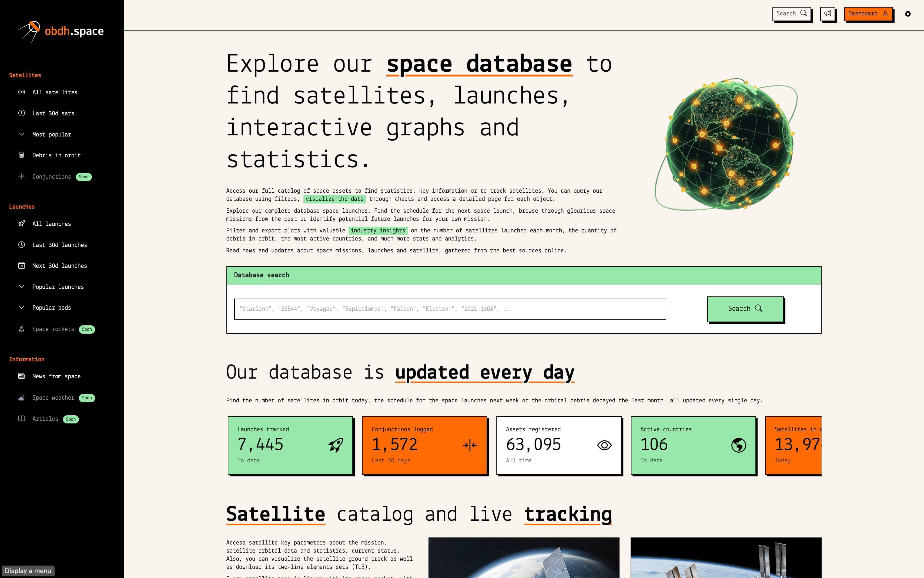The width and height of the screenshot is (924, 578).
Task: Expand the Most popular satellites section
Action: (x=51, y=134)
